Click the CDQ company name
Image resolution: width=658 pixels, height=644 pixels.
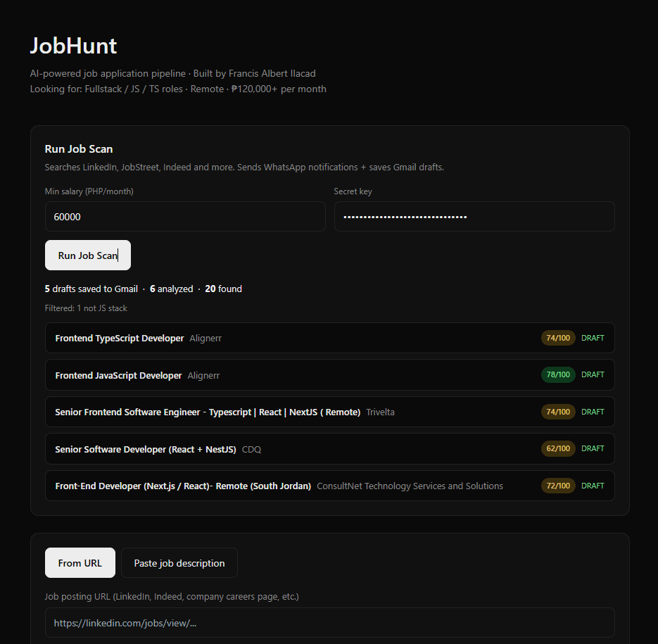(x=251, y=449)
